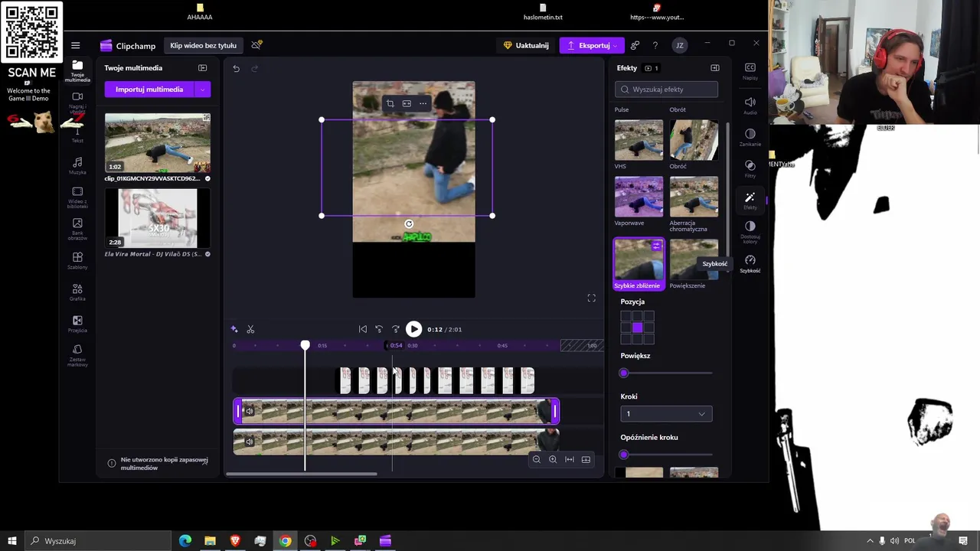The height and width of the screenshot is (551, 980).
Task: Click in the Wyszukaj efekty search field
Action: [x=666, y=90]
